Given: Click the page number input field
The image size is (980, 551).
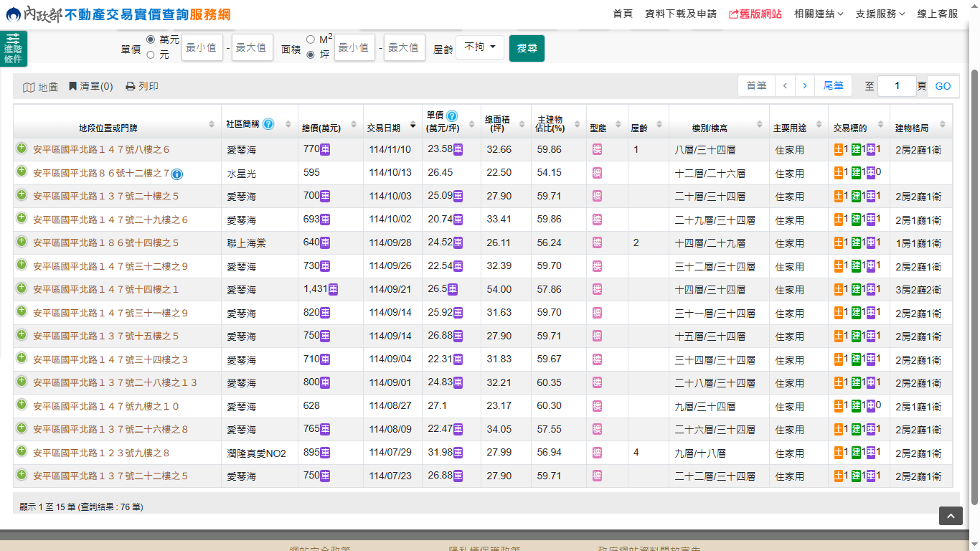Looking at the screenshot, I should click(896, 86).
